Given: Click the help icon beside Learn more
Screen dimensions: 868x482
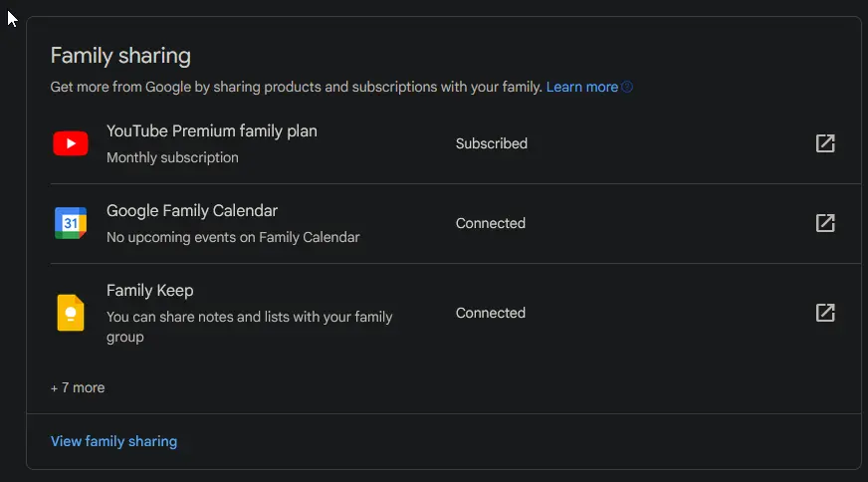Looking at the screenshot, I should coord(627,87).
